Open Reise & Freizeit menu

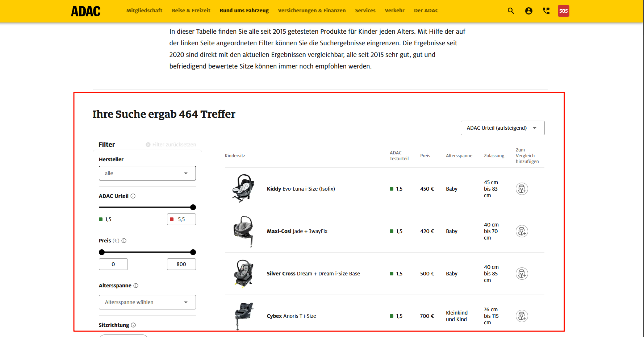point(191,11)
